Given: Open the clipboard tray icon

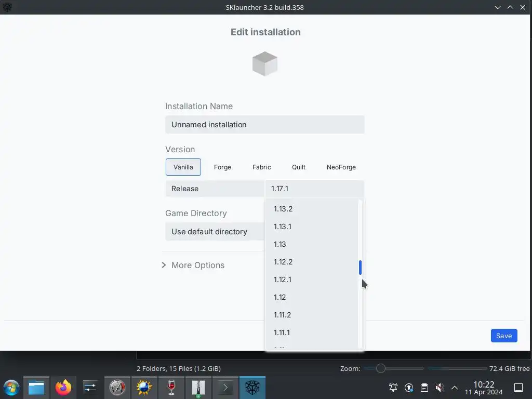Looking at the screenshot, I should [424, 388].
